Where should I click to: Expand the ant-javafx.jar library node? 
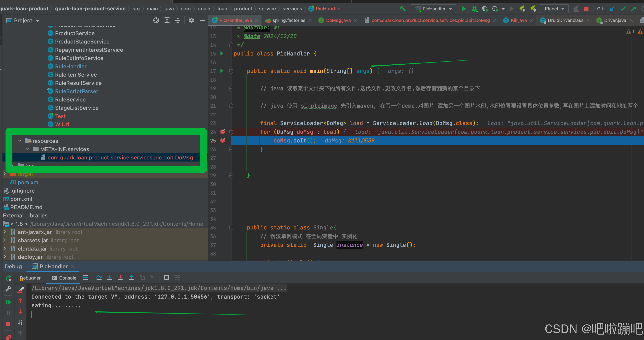5,232
